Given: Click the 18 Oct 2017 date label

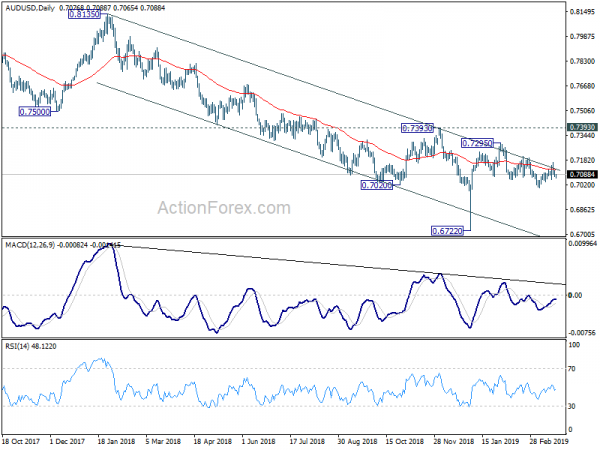Looking at the screenshot, I should point(21,441).
